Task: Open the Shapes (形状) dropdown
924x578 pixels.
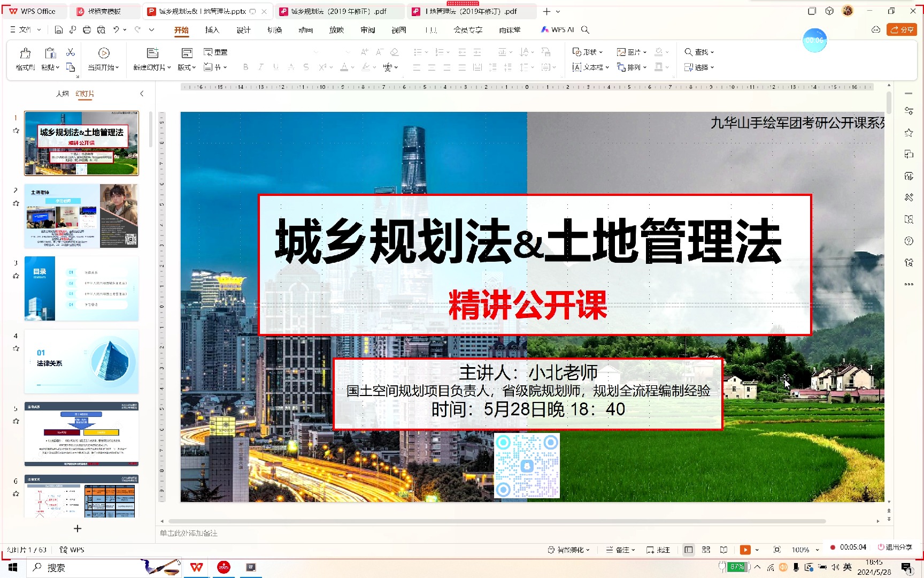Action: 588,52
